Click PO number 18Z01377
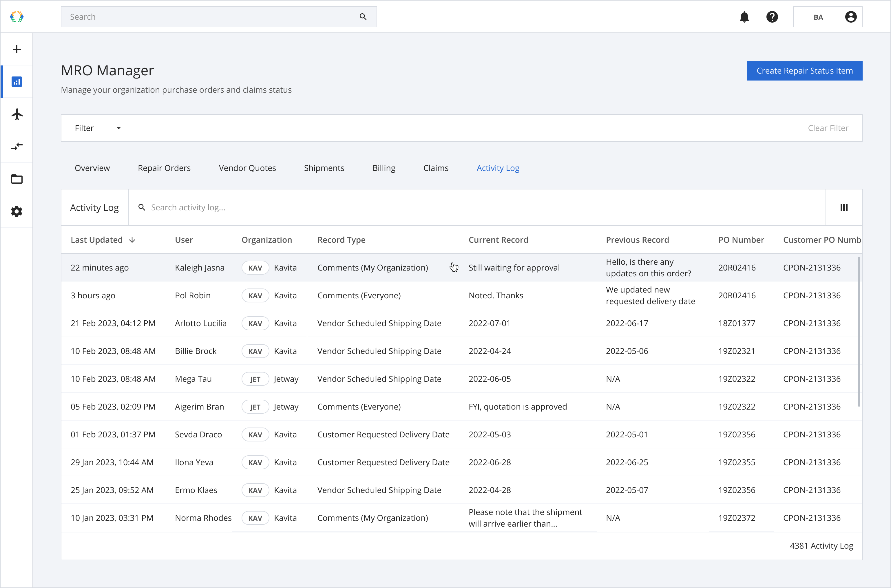891x588 pixels. click(x=737, y=323)
